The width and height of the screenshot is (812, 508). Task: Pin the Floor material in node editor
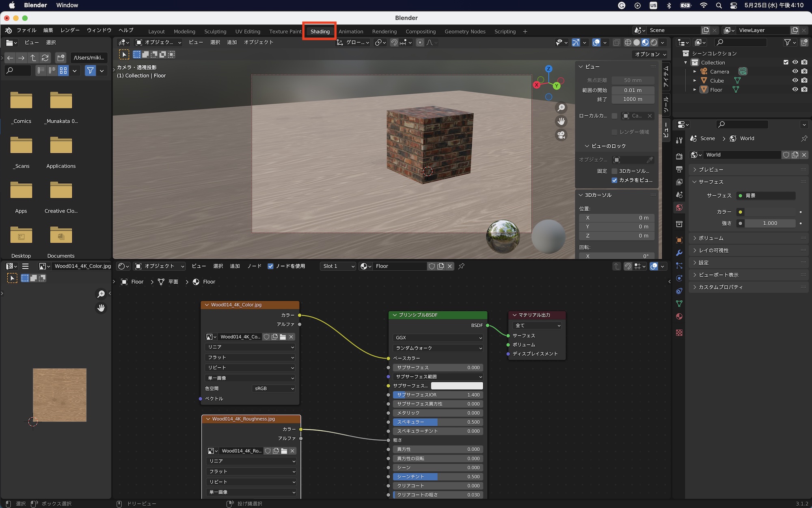click(461, 266)
